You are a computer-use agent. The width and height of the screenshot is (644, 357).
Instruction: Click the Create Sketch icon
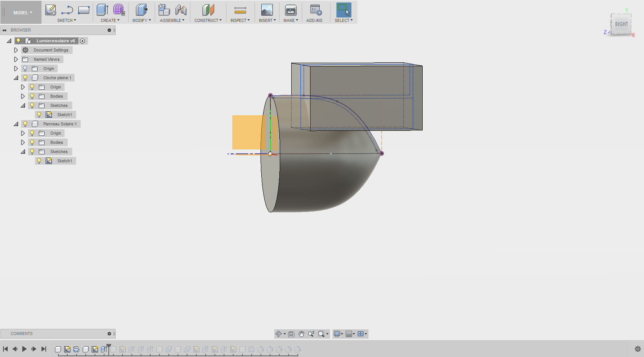click(50, 10)
